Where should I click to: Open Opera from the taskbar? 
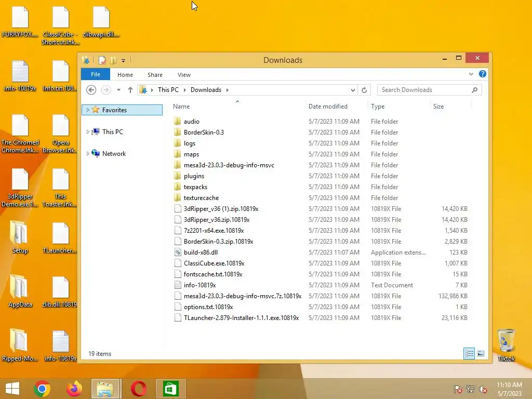coord(138,389)
